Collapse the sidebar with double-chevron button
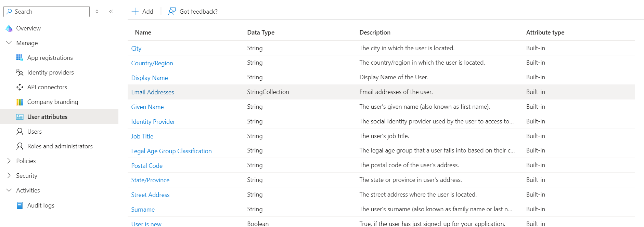 111,12
